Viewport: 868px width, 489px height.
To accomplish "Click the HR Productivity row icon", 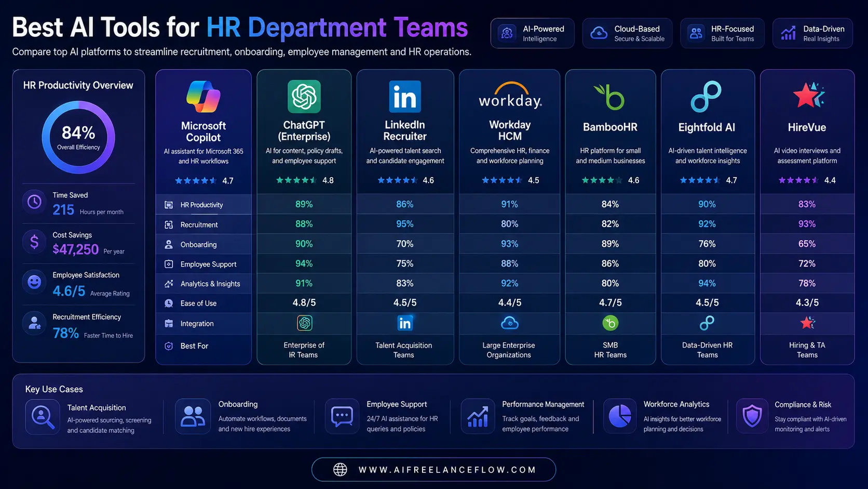I will (169, 205).
